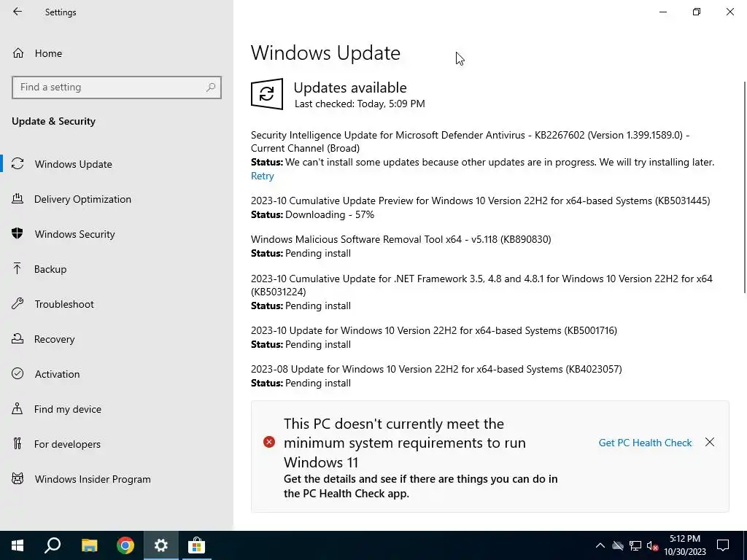Open the Get PC Health Check link
The width and height of the screenshot is (747, 560).
645,443
